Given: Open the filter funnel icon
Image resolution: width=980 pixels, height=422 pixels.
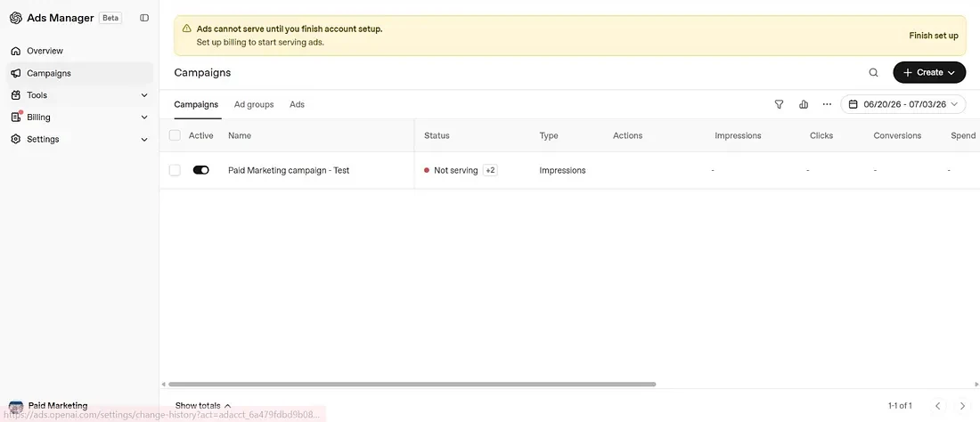Looking at the screenshot, I should [779, 104].
